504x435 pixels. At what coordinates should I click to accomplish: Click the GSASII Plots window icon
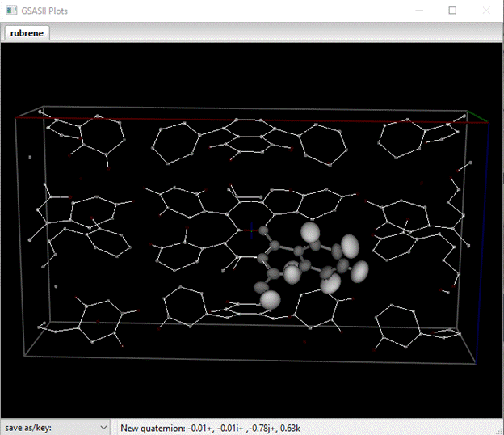[10, 10]
